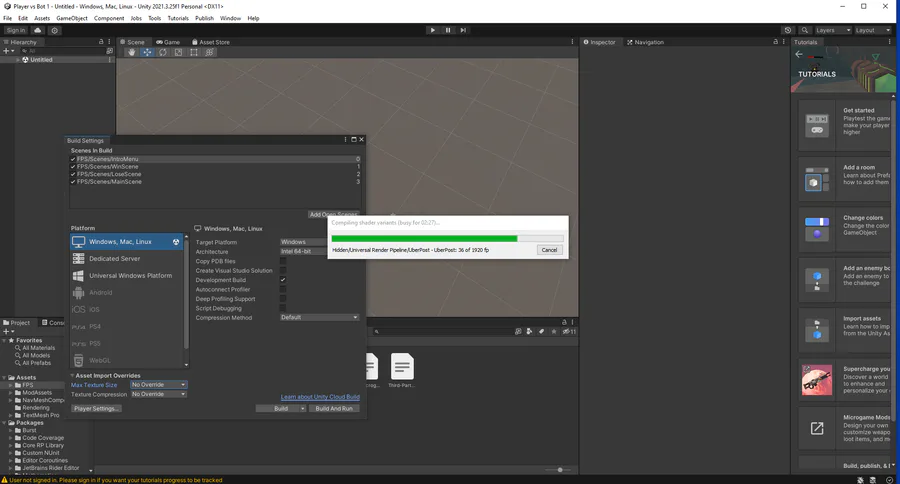Screen dimensions: 900x484
Task: Open the cloud services icon
Action: point(38,30)
